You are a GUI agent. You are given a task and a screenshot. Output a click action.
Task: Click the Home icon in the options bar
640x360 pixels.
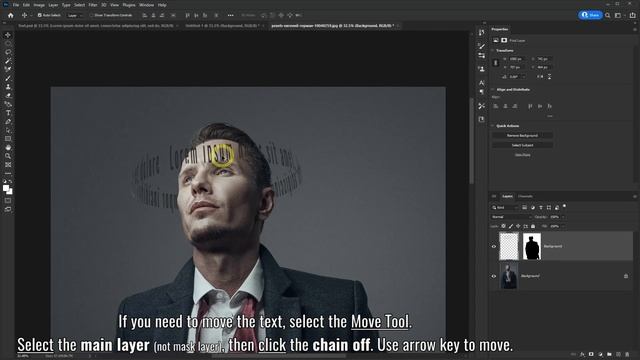tap(11, 15)
